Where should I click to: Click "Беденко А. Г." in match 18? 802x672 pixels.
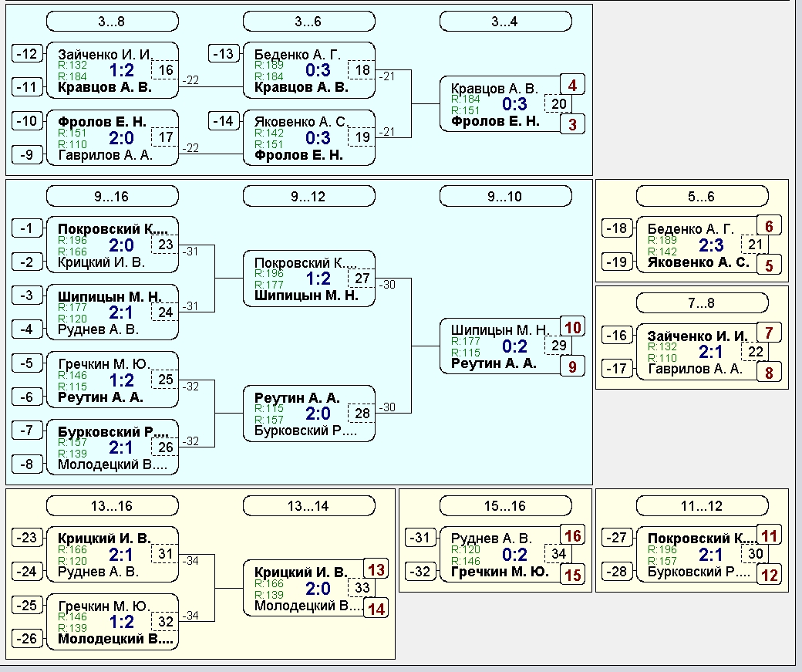click(297, 55)
